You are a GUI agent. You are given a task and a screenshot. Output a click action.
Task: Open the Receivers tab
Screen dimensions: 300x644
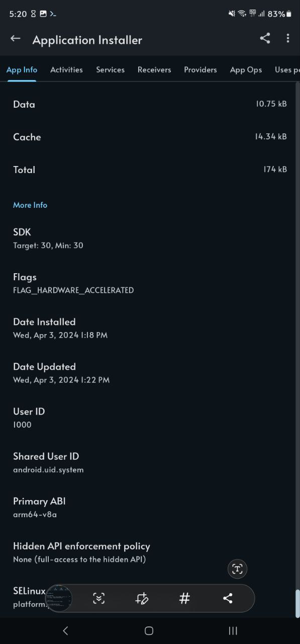(154, 70)
